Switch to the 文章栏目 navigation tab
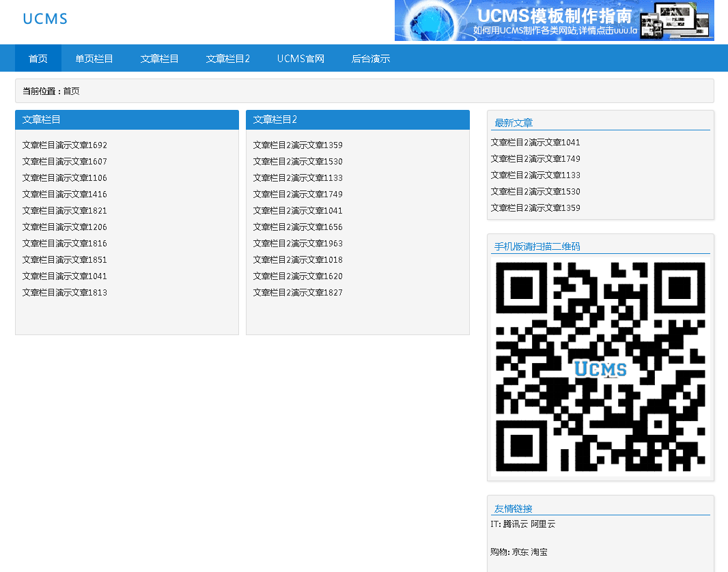Viewport: 728px width, 572px height. 159,58
